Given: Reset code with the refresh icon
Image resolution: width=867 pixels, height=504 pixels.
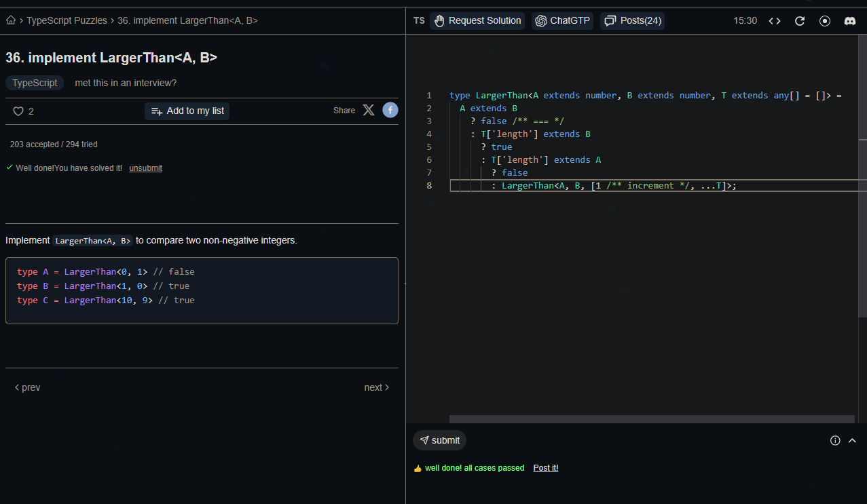Looking at the screenshot, I should 800,21.
